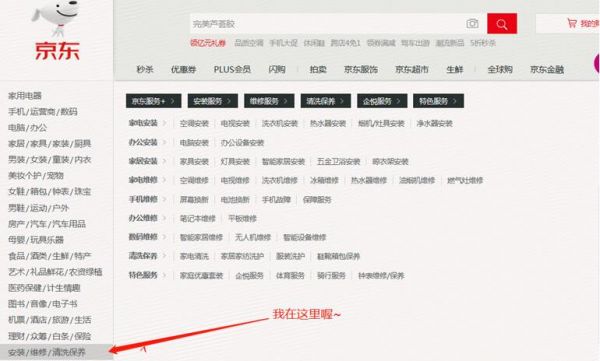Select 家居/家具/家装/厨具 in the sidebar
The height and width of the screenshot is (361, 600).
pyautogui.click(x=49, y=144)
